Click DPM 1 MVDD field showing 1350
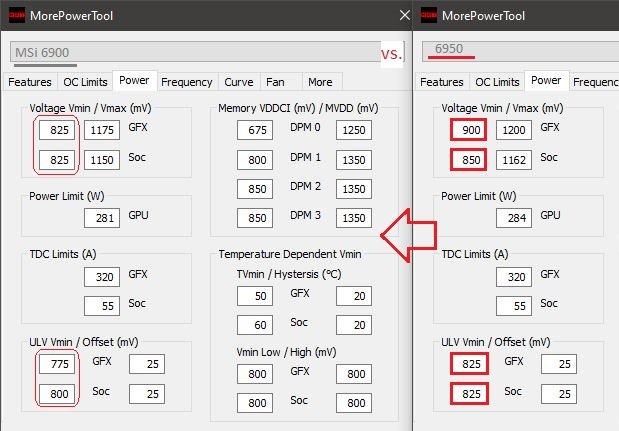 (354, 160)
